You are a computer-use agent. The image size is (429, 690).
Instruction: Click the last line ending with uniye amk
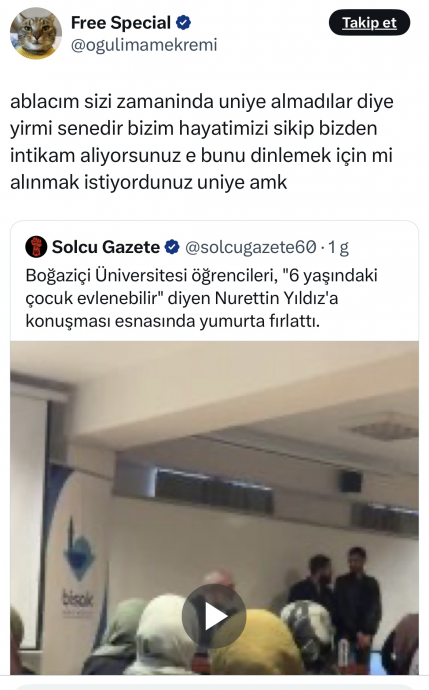pos(149,182)
